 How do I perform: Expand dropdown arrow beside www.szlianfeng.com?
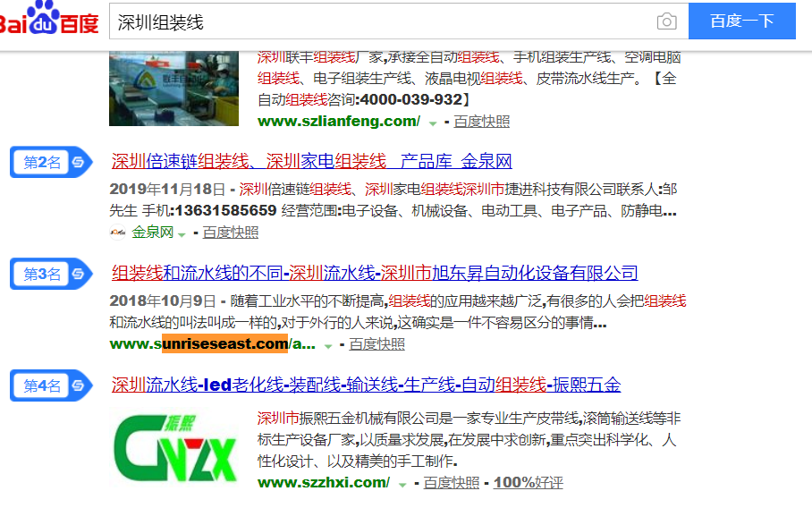[433, 123]
